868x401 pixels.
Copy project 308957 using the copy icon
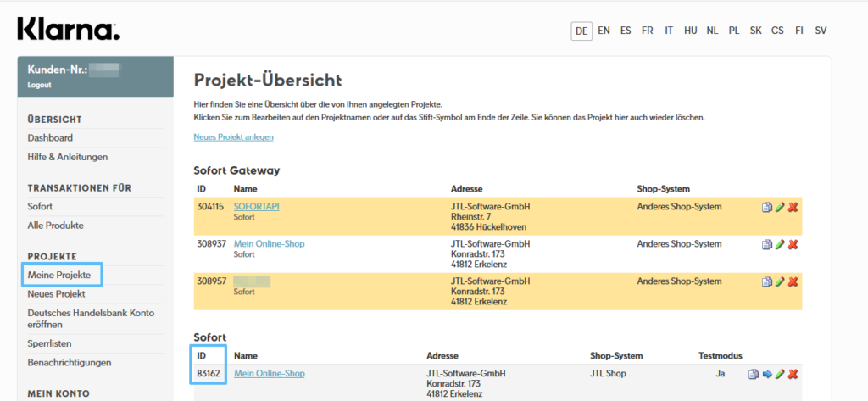767,281
